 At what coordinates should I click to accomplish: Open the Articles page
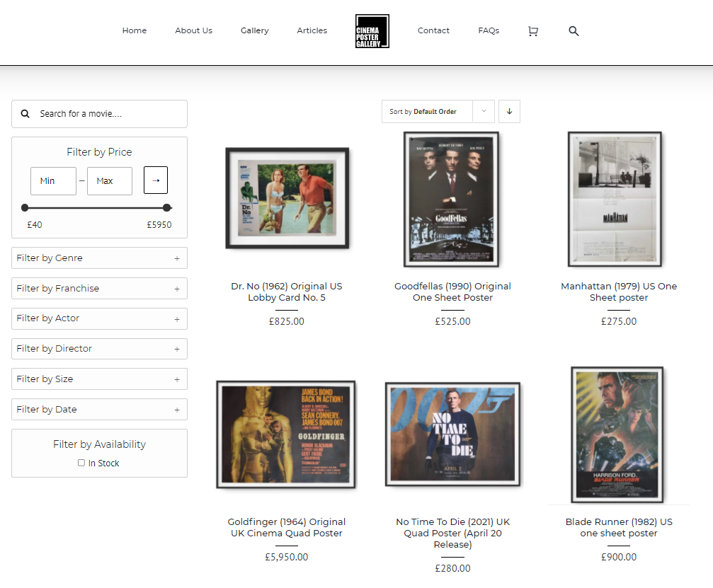[x=312, y=30]
